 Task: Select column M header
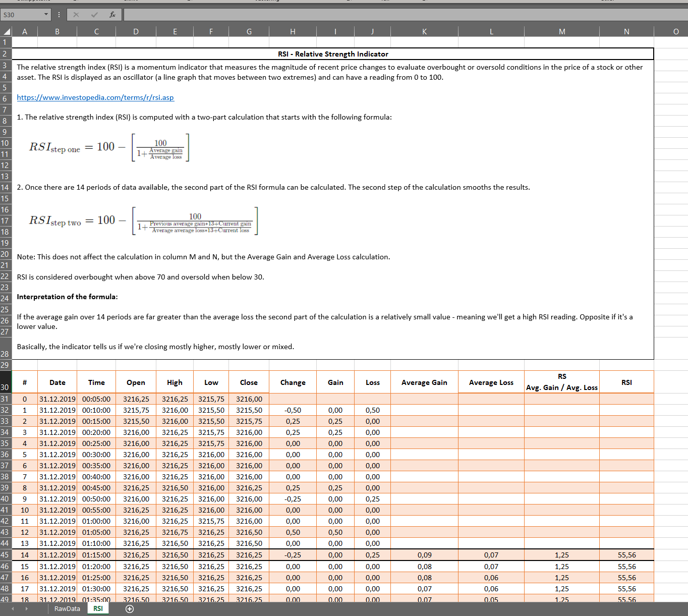point(562,31)
